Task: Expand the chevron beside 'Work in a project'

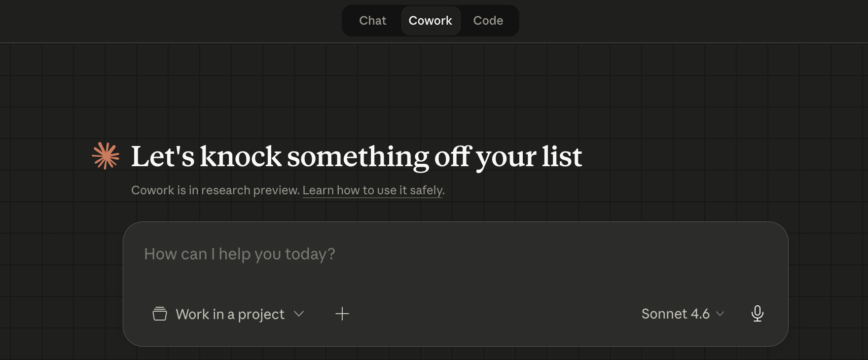Action: click(x=299, y=314)
